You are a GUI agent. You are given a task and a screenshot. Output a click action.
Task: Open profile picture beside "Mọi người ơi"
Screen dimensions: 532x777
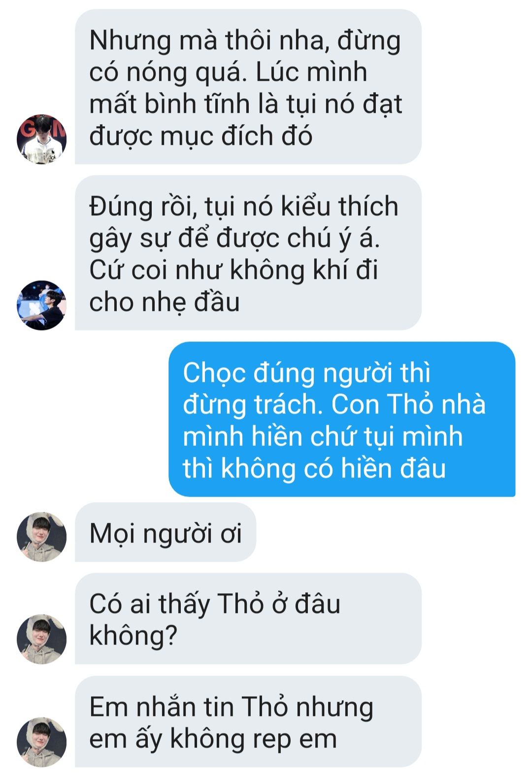click(42, 537)
